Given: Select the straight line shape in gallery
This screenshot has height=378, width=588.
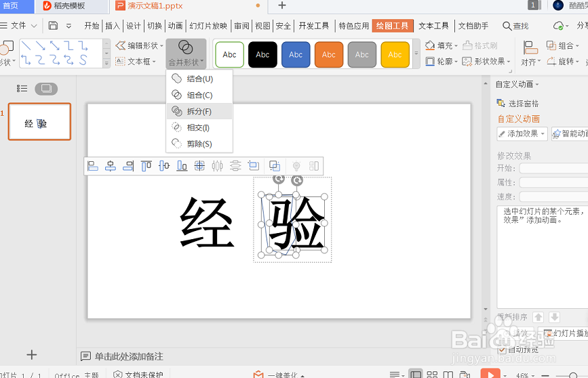Looking at the screenshot, I should click(x=26, y=46).
